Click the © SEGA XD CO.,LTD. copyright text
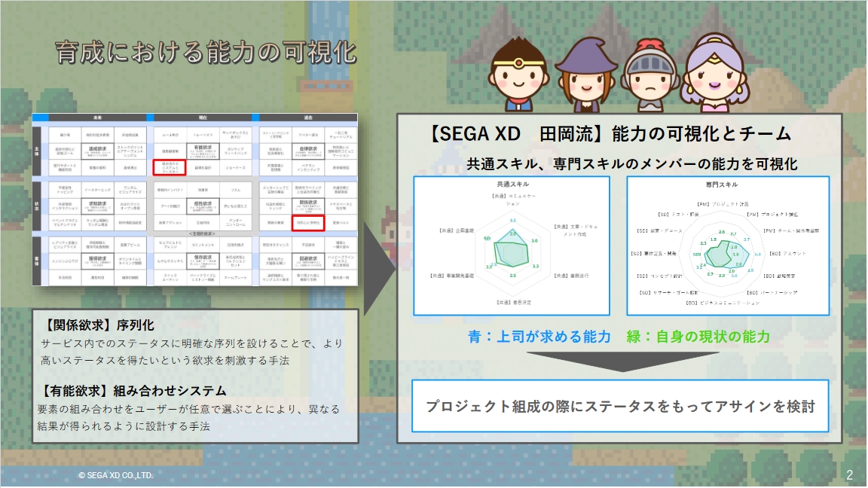The image size is (868, 488). point(115,475)
